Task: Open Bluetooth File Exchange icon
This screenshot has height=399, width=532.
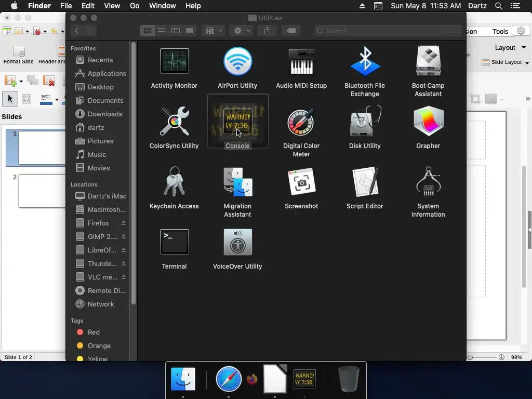Action: [x=365, y=61]
